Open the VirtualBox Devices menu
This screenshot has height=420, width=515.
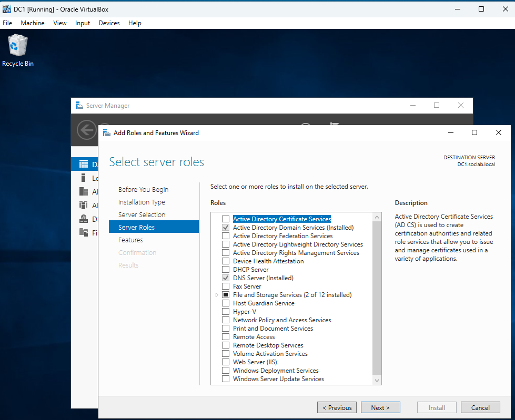109,23
